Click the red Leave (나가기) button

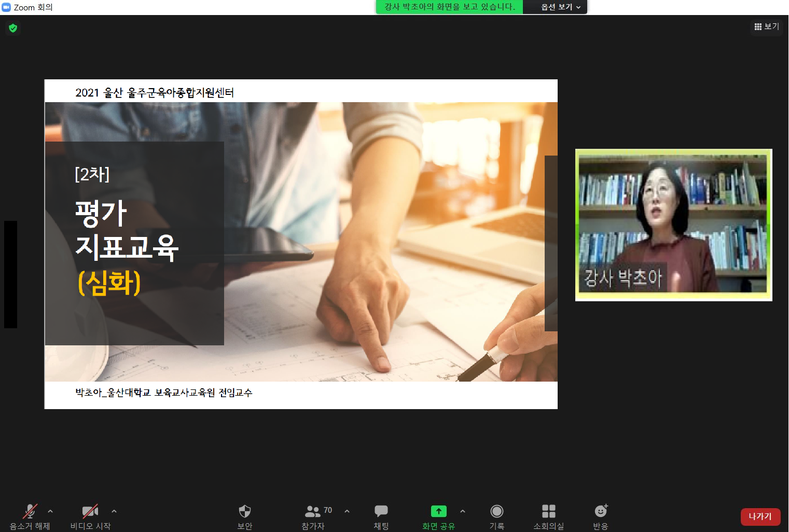coord(760,516)
